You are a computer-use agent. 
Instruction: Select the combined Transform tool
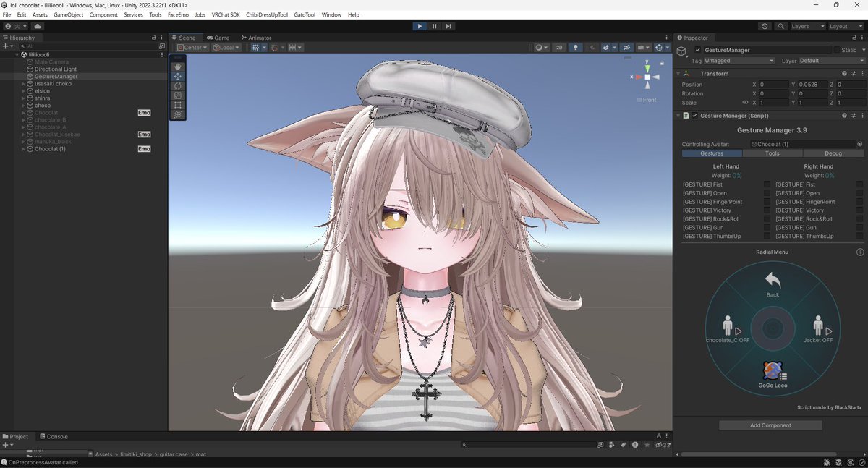(178, 114)
